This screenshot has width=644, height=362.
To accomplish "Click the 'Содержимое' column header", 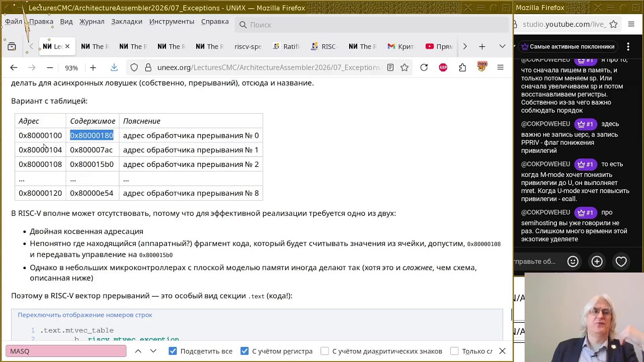I will [x=93, y=121].
